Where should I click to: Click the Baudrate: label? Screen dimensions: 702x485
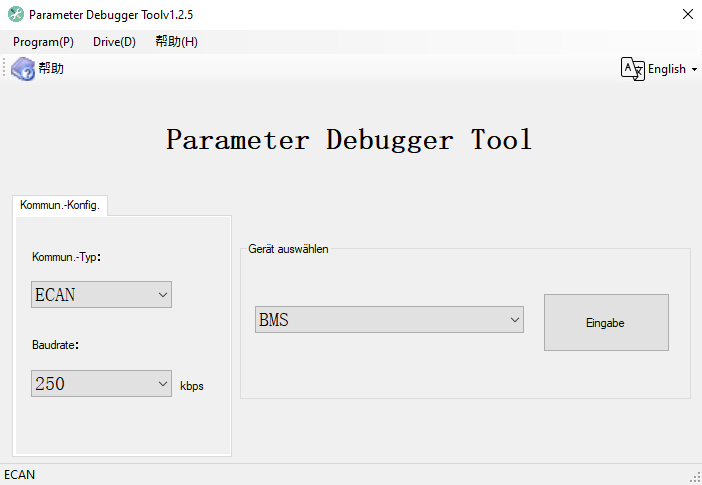(x=55, y=345)
